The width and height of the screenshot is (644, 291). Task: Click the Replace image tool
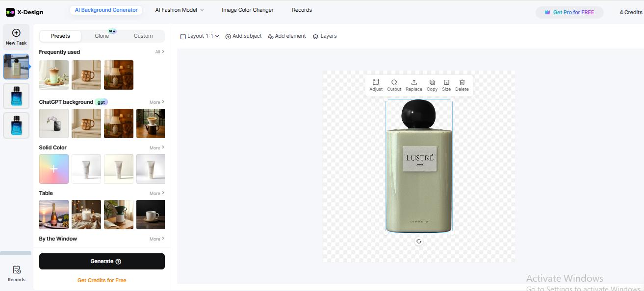coord(414,85)
